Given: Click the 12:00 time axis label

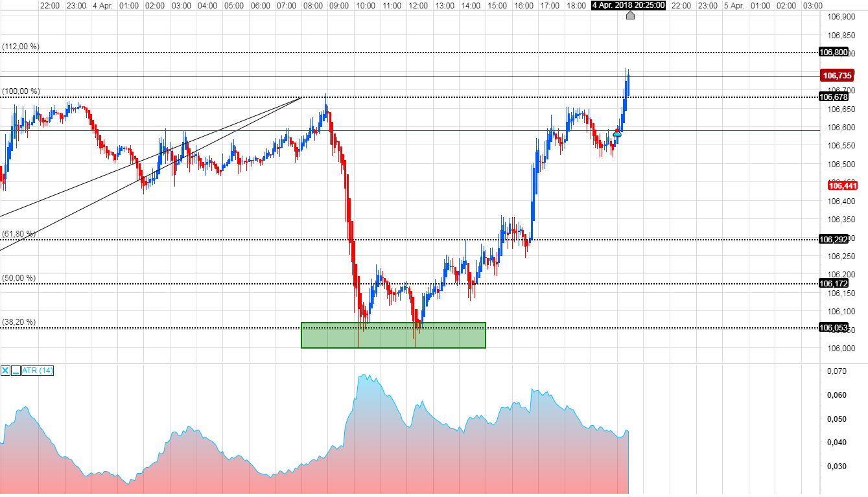Looking at the screenshot, I should 418,5.
